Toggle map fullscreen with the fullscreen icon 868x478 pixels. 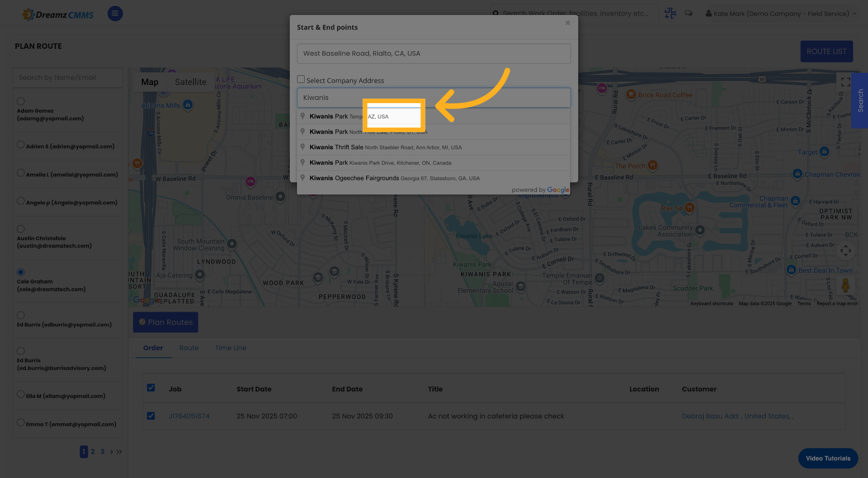tap(846, 82)
